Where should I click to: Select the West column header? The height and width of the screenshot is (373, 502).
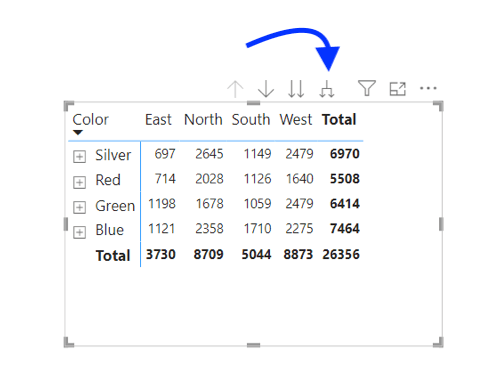point(296,119)
